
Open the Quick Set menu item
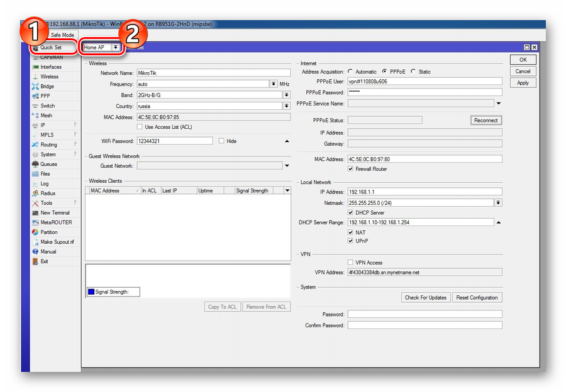tap(50, 47)
